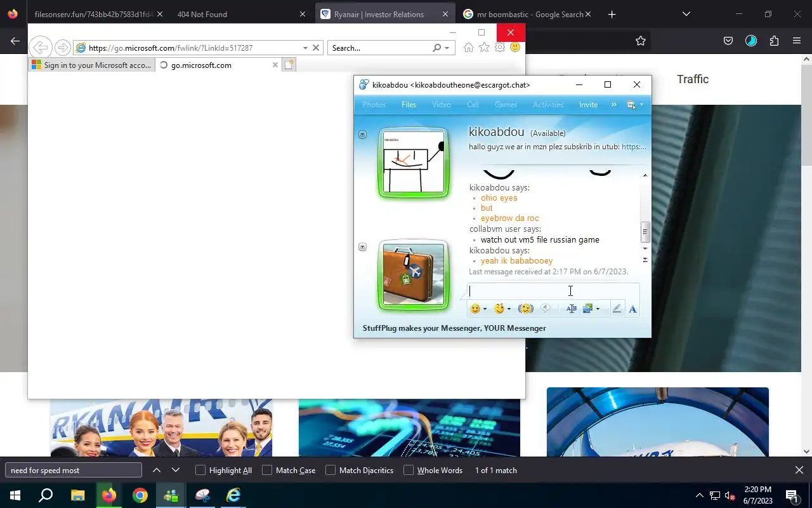Open Windows Start menu
The width and height of the screenshot is (812, 508).
[x=15, y=495]
